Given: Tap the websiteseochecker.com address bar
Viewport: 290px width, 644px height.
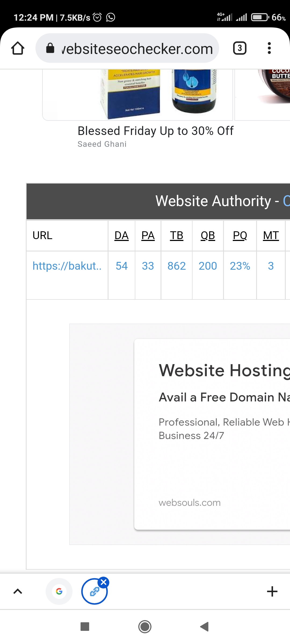Looking at the screenshot, I should 137,49.
